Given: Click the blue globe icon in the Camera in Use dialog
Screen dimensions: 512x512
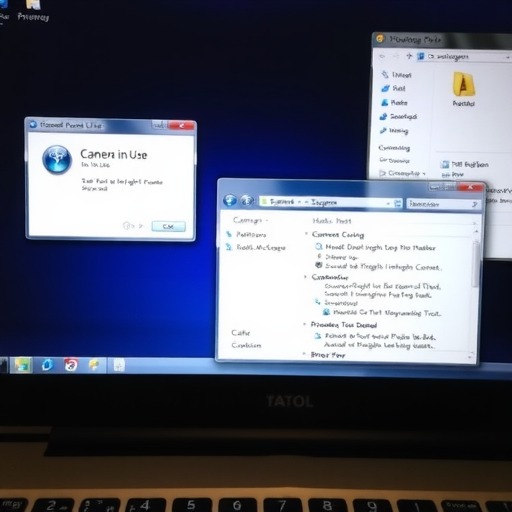Looking at the screenshot, I should coord(57,160).
